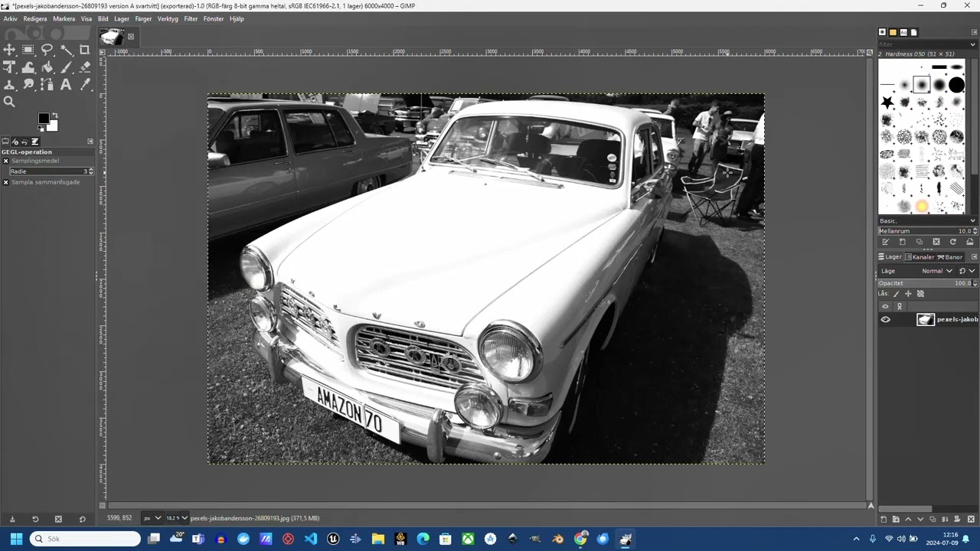
Task: Select the Move tool
Action: coord(9,50)
